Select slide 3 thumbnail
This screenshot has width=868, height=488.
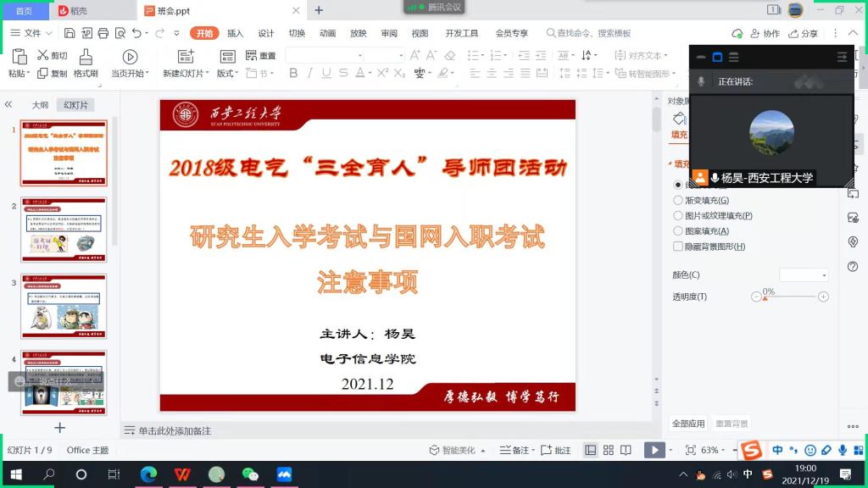click(64, 306)
